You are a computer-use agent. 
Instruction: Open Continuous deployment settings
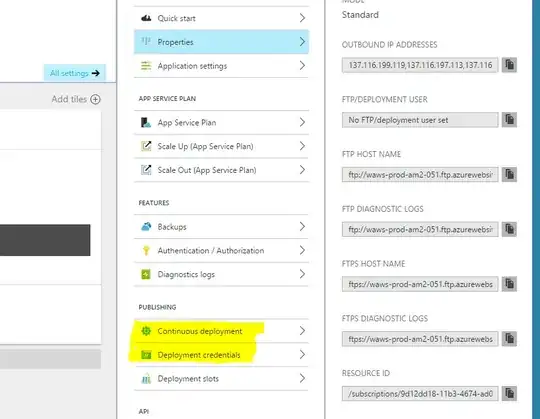click(x=221, y=331)
